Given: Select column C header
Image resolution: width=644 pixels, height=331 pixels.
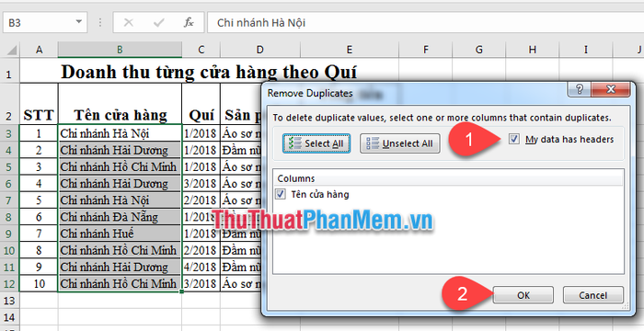Looking at the screenshot, I should point(201,50).
